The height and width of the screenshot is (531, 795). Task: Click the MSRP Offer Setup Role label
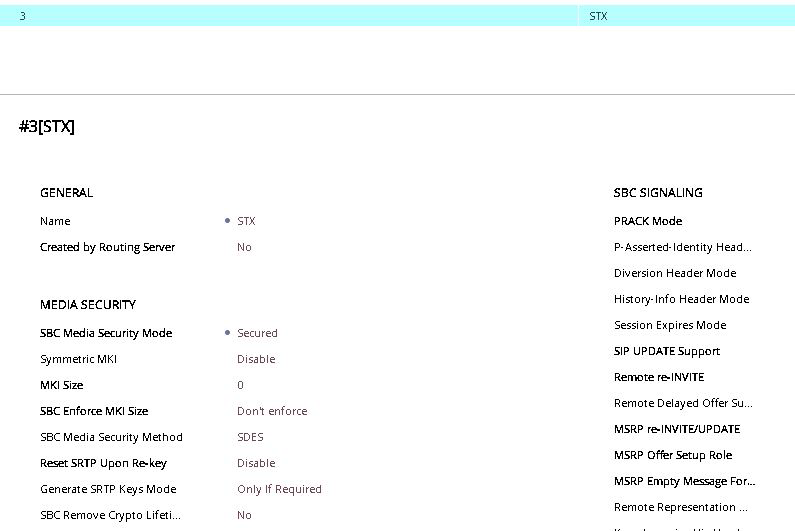673,455
